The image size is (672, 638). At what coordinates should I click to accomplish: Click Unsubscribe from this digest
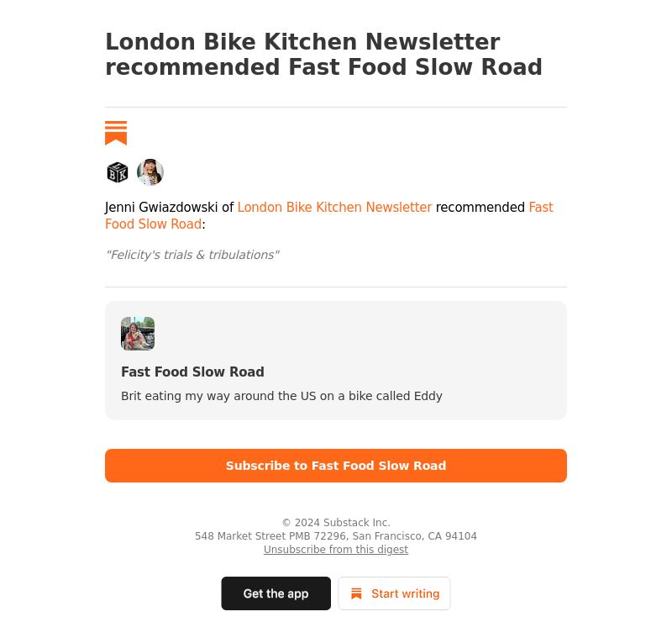pos(335,549)
